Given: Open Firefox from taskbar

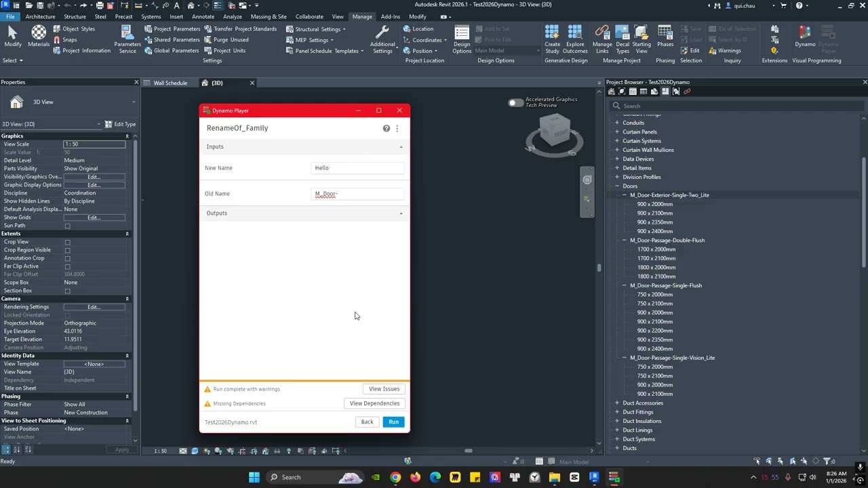Looking at the screenshot, I should (415, 477).
